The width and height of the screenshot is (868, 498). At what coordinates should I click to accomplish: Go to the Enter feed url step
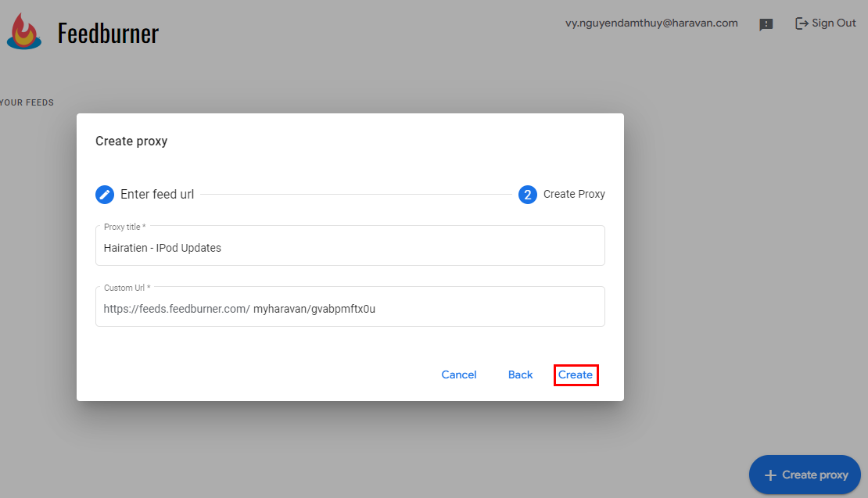157,195
